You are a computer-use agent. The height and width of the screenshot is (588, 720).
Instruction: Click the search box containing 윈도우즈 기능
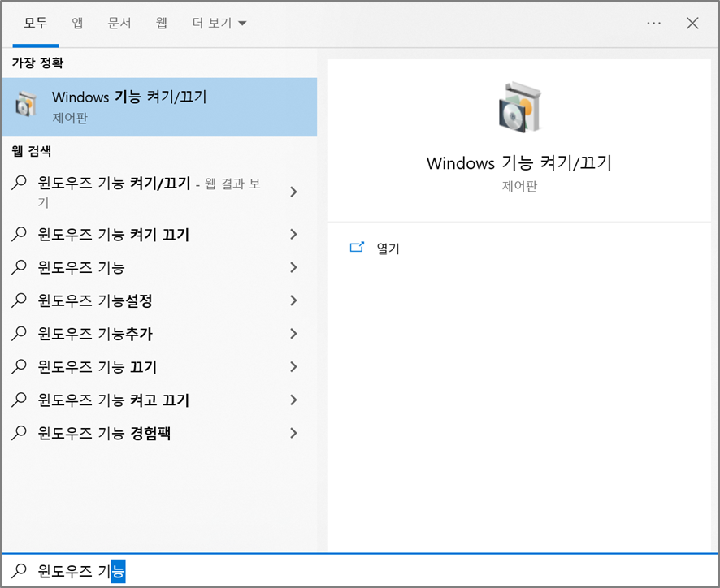(x=360, y=570)
